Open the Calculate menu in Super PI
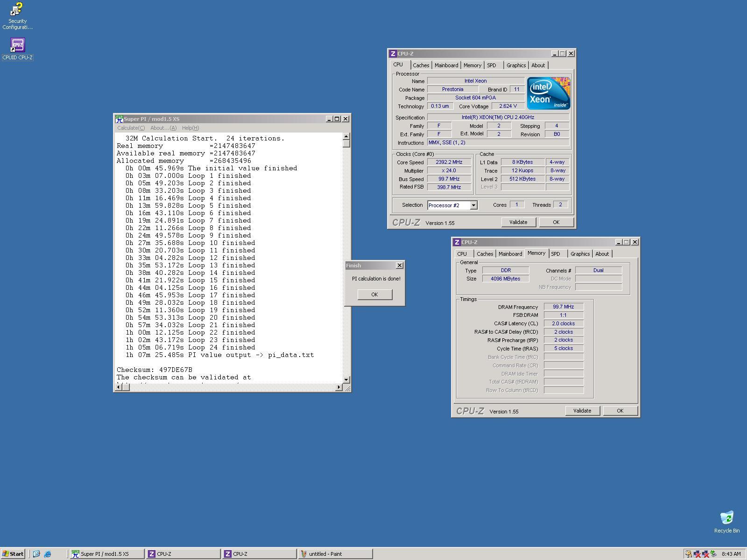Screen dimensions: 747x560 (x=131, y=128)
